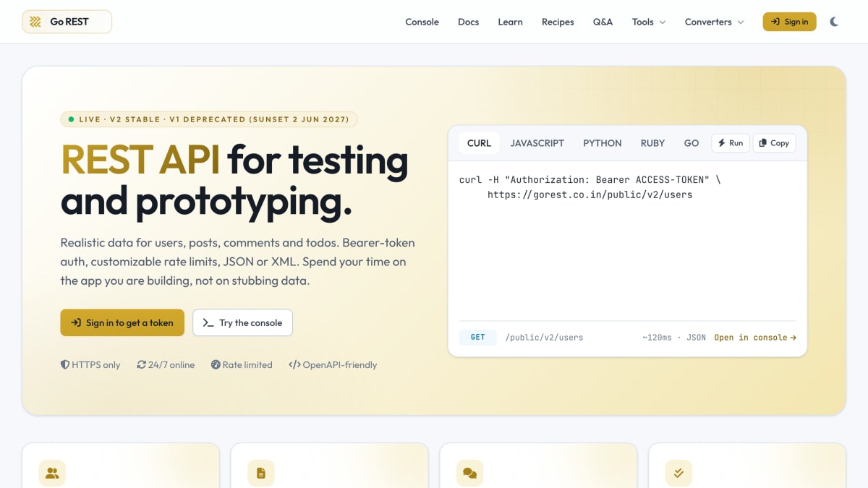Open the Recipes nav item

click(558, 22)
